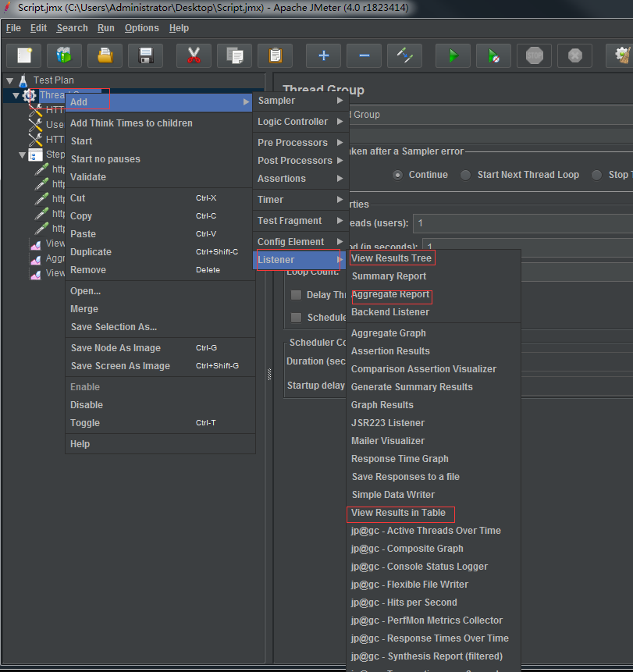Open the Templates toolbar icon
This screenshot has width=633, height=672.
click(x=64, y=55)
